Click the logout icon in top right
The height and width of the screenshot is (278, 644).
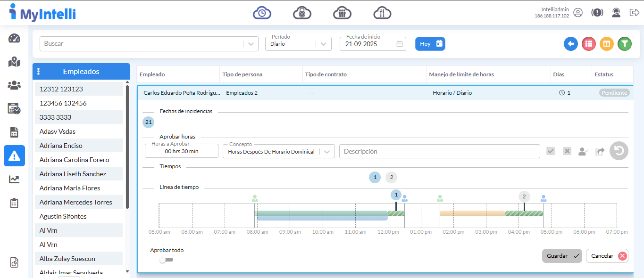[634, 13]
